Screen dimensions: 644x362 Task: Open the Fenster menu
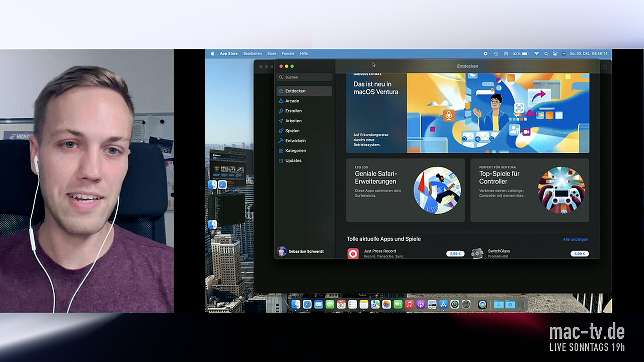(288, 53)
